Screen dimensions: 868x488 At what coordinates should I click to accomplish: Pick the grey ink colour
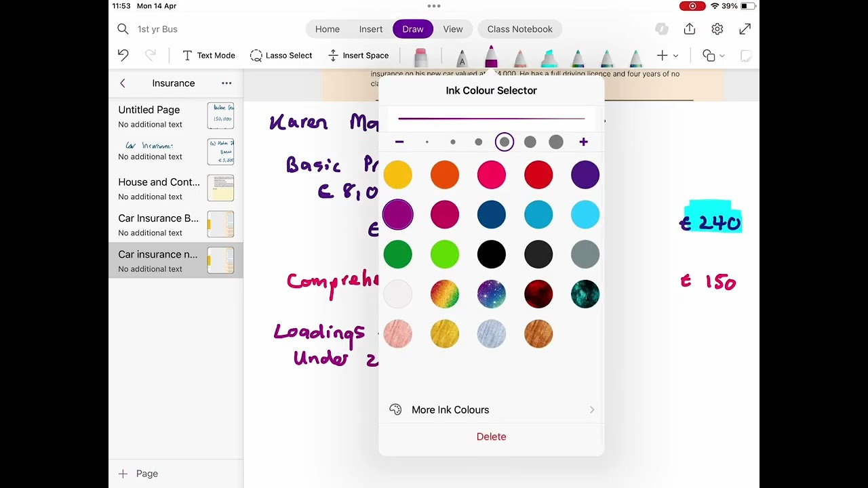click(585, 254)
